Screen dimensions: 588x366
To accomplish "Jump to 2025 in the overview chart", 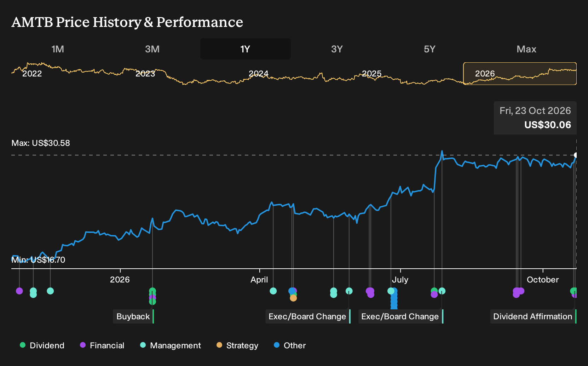I will point(372,74).
